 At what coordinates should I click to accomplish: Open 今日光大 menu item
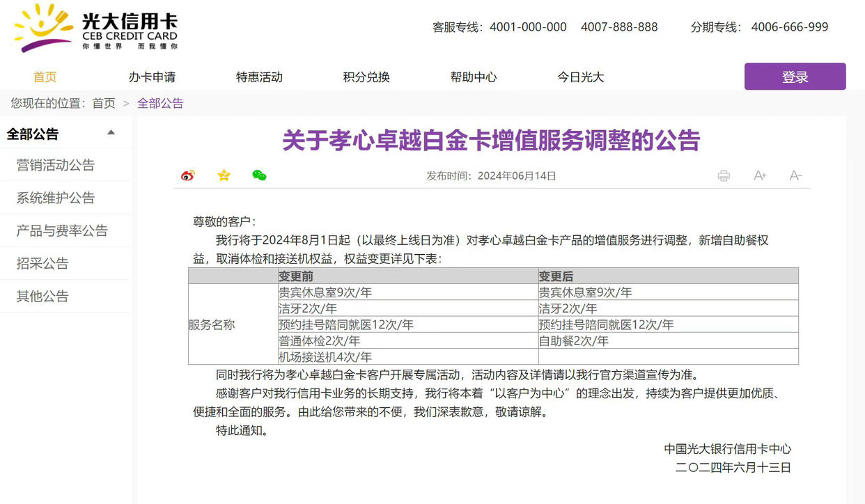tap(581, 77)
